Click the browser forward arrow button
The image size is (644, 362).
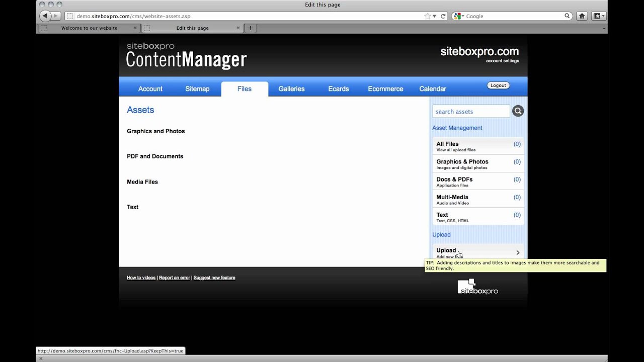pos(56,16)
